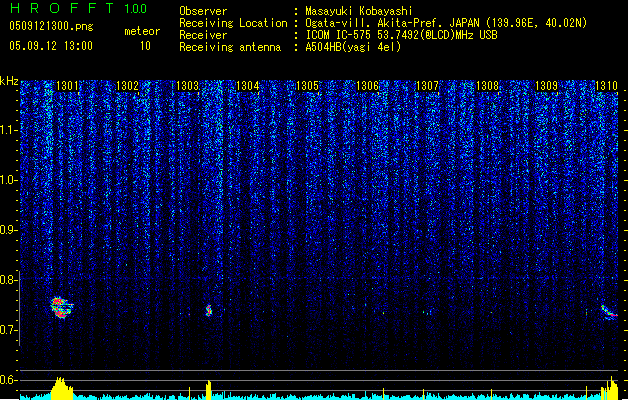Click the Ogata-vill. Akita-Pref. JAPAN location text

[x=446, y=23]
